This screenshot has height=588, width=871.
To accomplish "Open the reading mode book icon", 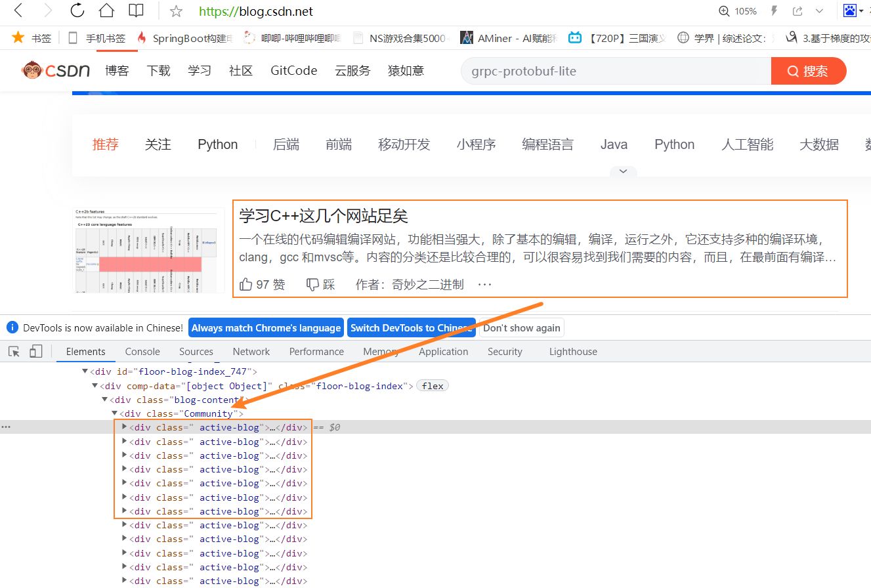I will (136, 10).
